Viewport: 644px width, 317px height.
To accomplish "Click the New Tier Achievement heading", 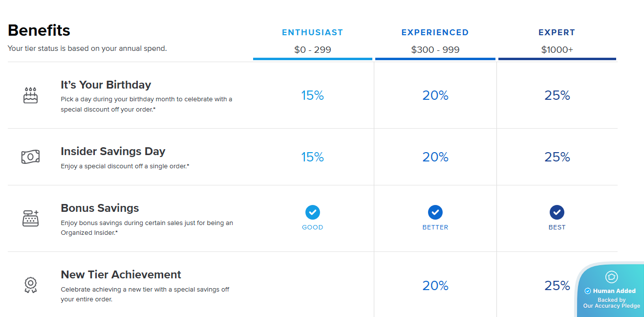I will [x=121, y=274].
